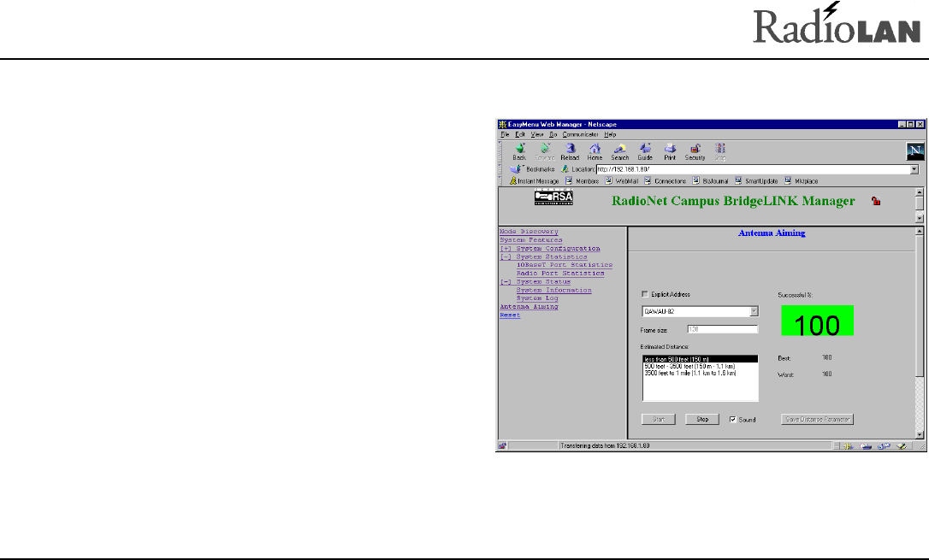Image resolution: width=929 pixels, height=560 pixels.
Task: Uncheck the Sound checkbox
Action: pyautogui.click(x=733, y=419)
